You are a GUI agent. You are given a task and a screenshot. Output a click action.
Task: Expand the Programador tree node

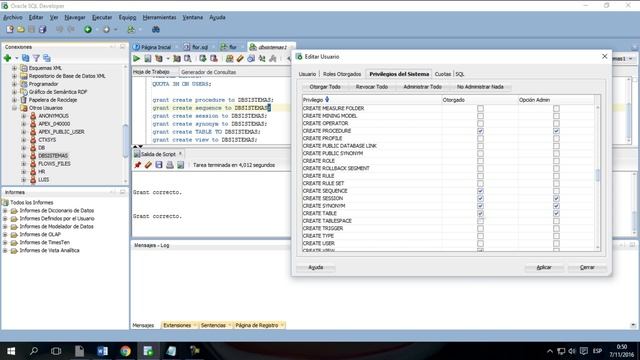(15, 84)
